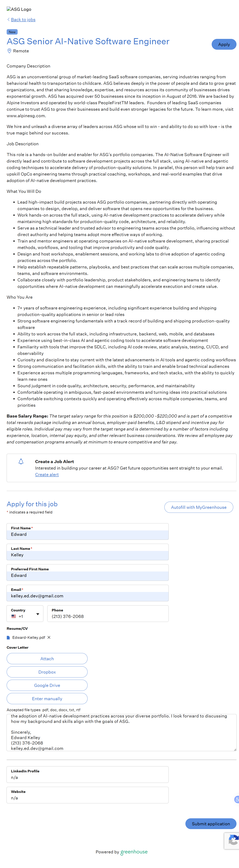Choose Dropbox for cover letter upload
The image size is (239, 868).
47,672
